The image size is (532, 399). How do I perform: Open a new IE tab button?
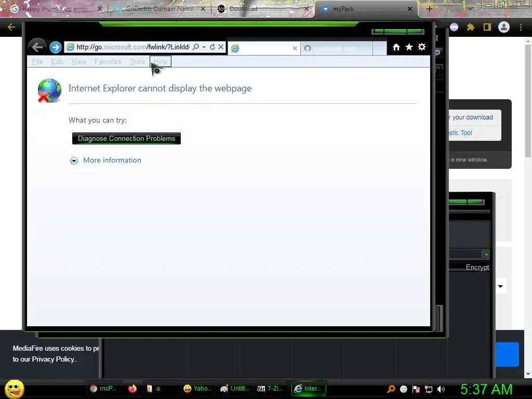(x=379, y=48)
